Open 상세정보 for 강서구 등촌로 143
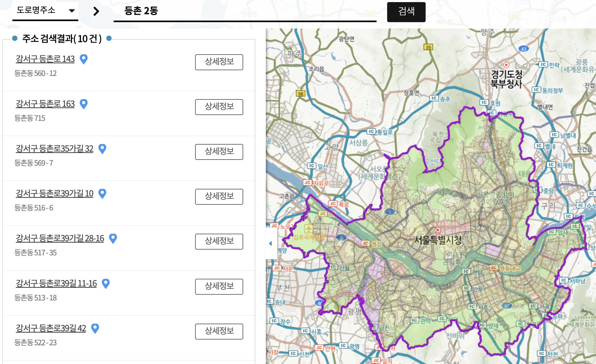The width and height of the screenshot is (596, 364). tap(219, 62)
